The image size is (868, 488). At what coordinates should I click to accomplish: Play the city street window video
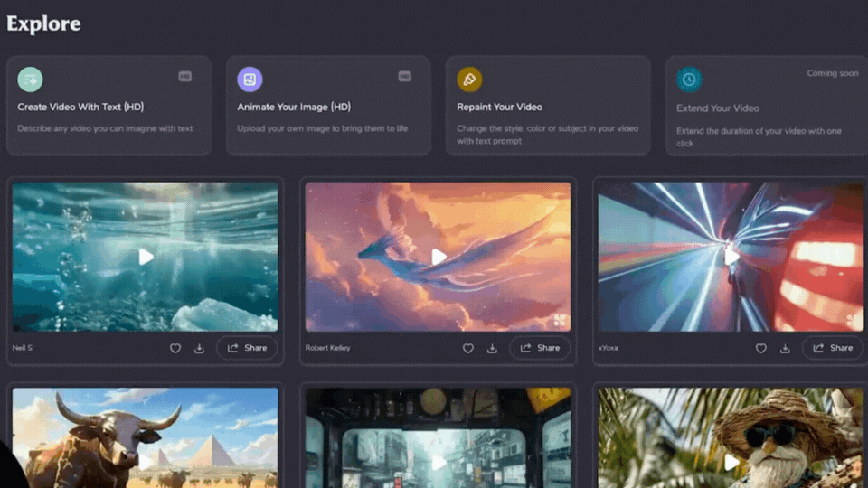pos(439,462)
